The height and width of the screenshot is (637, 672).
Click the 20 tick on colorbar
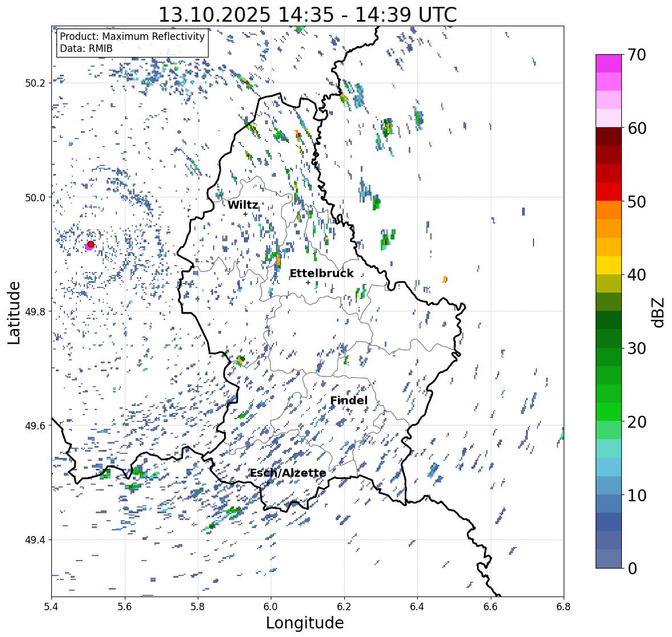click(637, 422)
